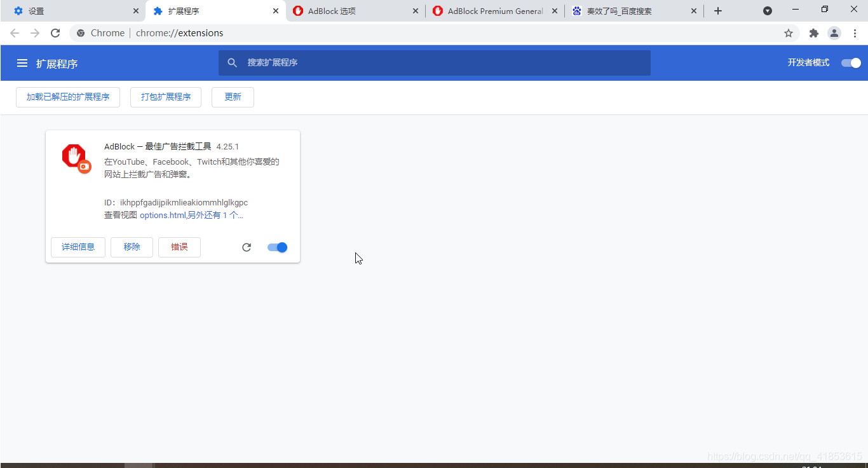This screenshot has height=468, width=868.
Task: Open the Chrome profile avatar menu
Action: [834, 33]
